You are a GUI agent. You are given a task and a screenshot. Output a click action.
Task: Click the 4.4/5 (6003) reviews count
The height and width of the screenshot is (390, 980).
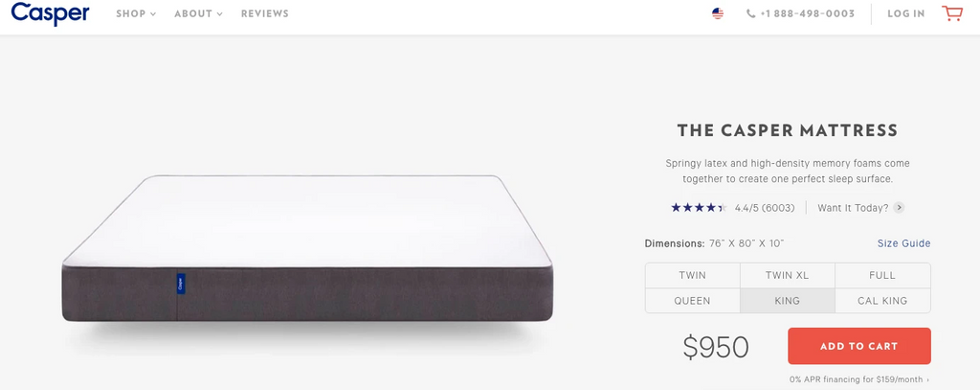point(765,208)
